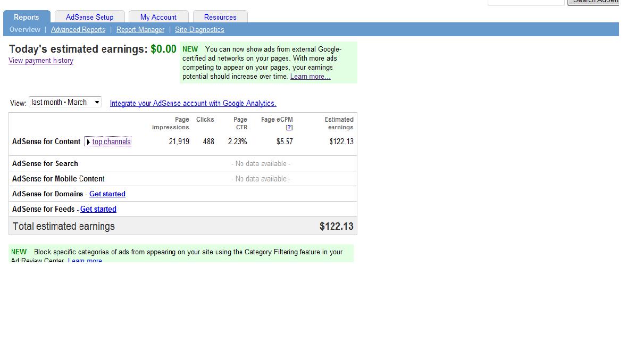
Task: Open the View period dropdown
Action: click(65, 102)
